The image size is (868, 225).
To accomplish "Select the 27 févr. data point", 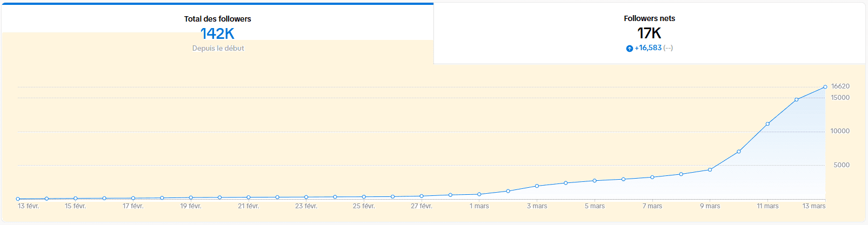I will coord(422,196).
